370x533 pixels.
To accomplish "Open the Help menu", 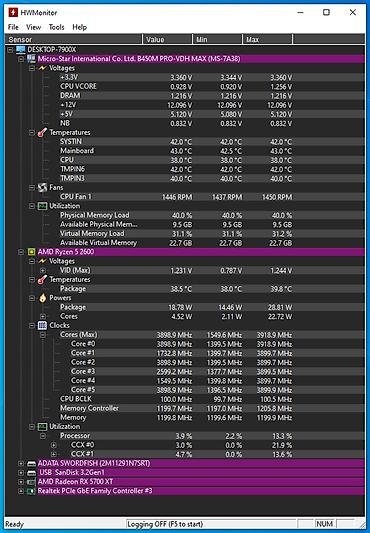I will (x=80, y=27).
